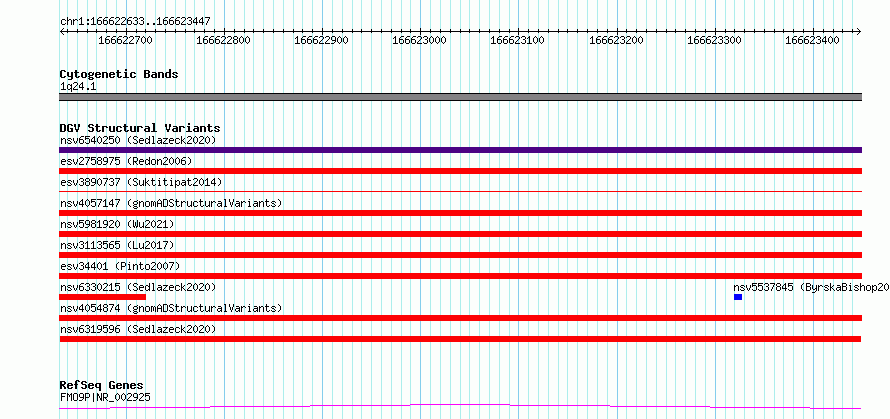
Task: Click ruler position 166623000
Action: point(420,40)
